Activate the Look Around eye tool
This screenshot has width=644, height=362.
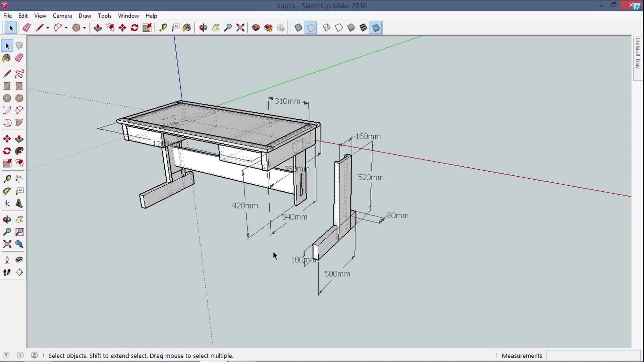(x=19, y=260)
